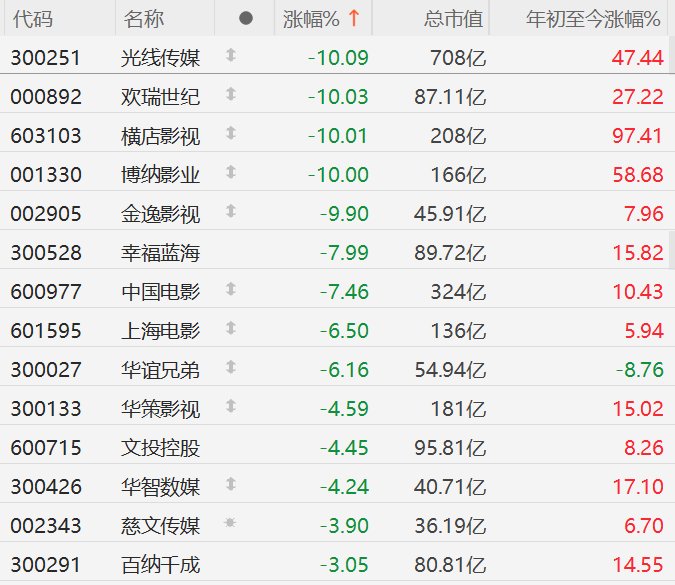Viewport: 675px width, 585px height.
Task: Click the marker icon next to 光线传媒
Action: tap(231, 55)
